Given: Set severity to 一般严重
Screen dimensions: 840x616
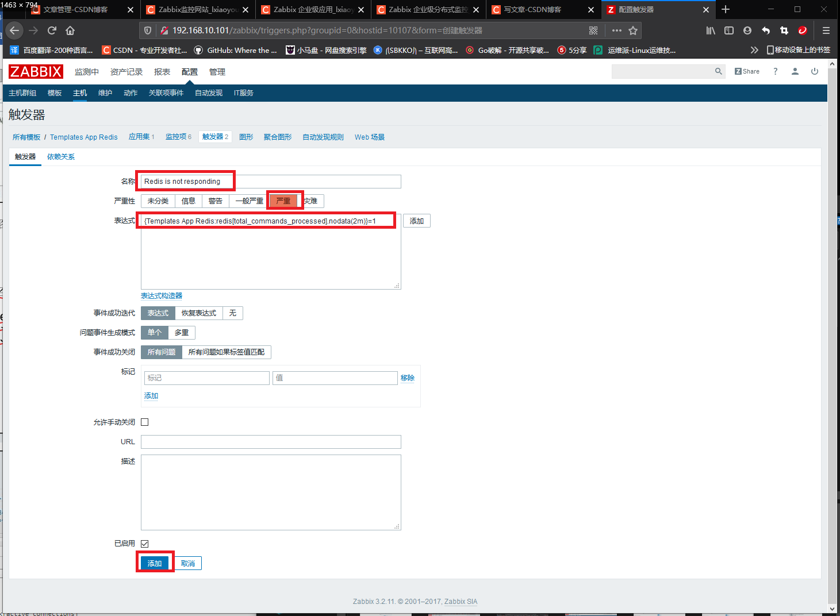Looking at the screenshot, I should (x=250, y=201).
